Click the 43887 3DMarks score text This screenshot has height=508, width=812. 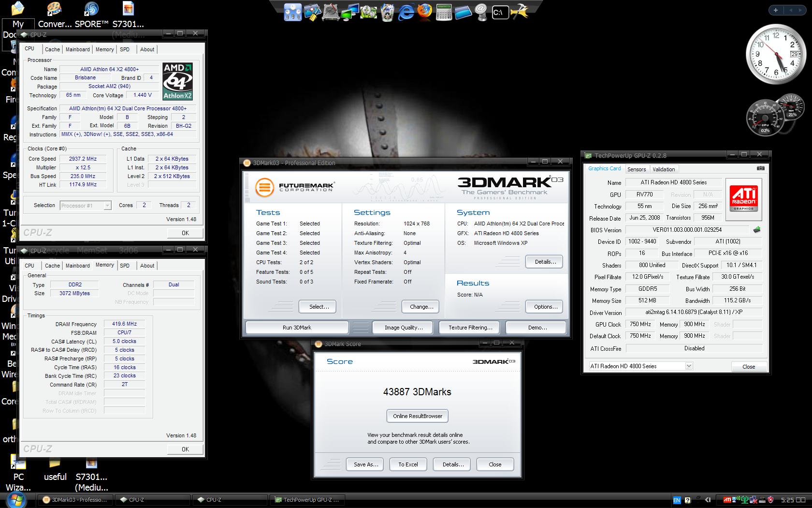(417, 392)
